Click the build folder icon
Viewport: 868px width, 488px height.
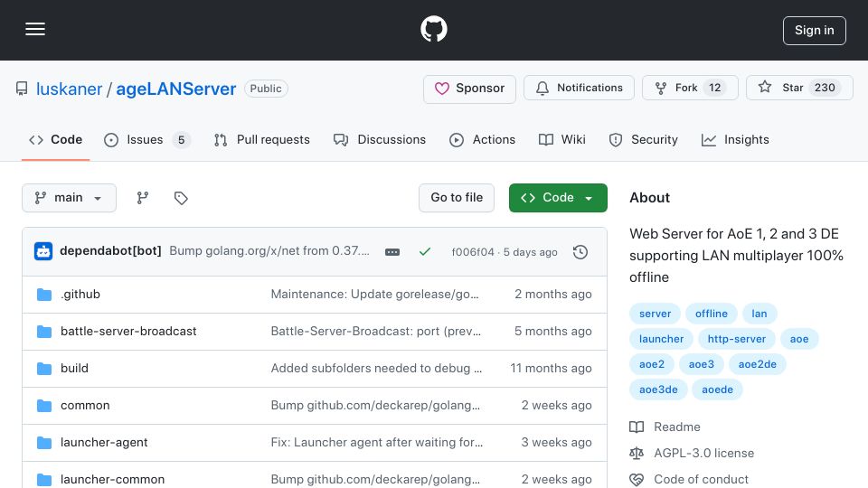pos(44,369)
